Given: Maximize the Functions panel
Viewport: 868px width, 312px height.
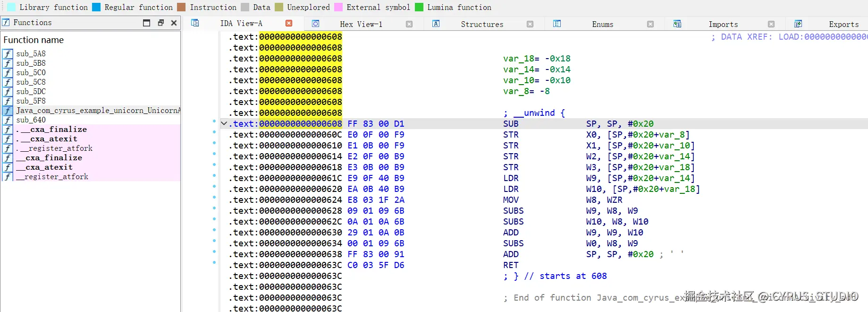Looking at the screenshot, I should [147, 23].
